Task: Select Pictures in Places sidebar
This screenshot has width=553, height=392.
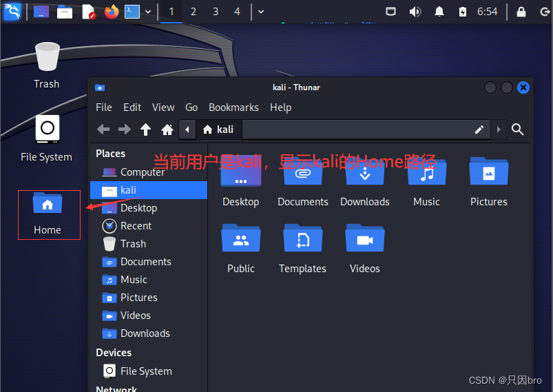Action: [149, 298]
